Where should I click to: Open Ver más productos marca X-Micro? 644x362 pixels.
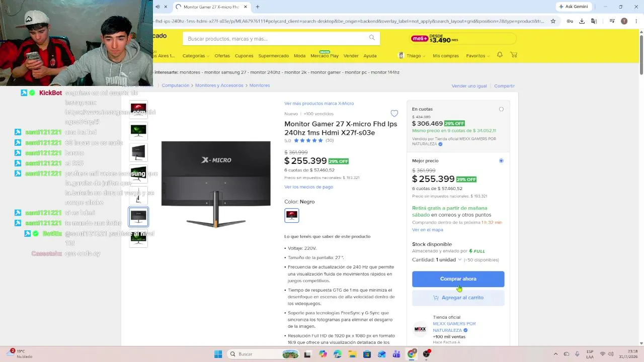(x=319, y=104)
